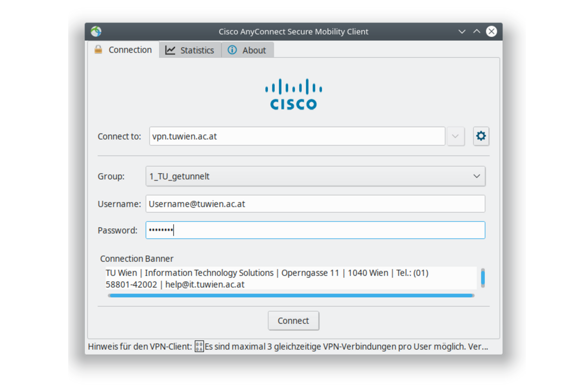Click the AnyConnect globe icon in title bar
Image resolution: width=588 pixels, height=392 pixels.
point(96,31)
